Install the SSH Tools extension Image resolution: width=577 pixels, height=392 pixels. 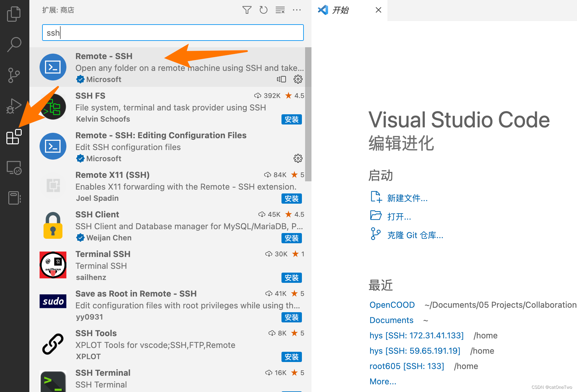[292, 357]
